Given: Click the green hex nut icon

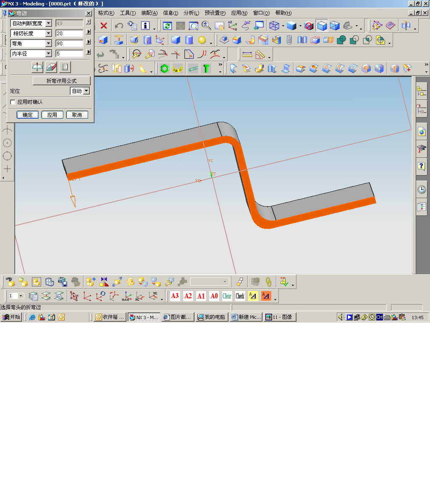Looking at the screenshot, I should tap(164, 68).
